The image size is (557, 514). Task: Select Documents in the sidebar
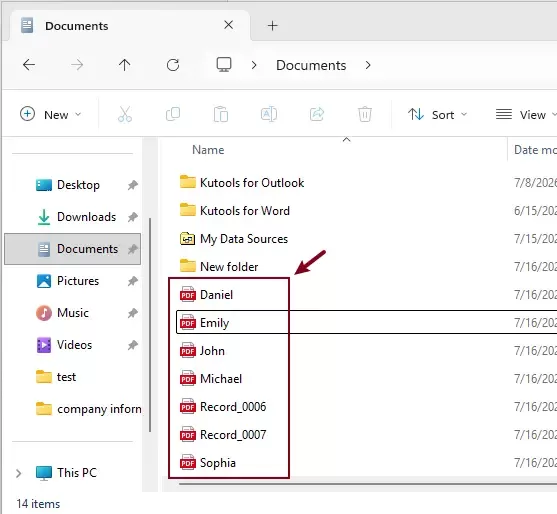coord(72,249)
